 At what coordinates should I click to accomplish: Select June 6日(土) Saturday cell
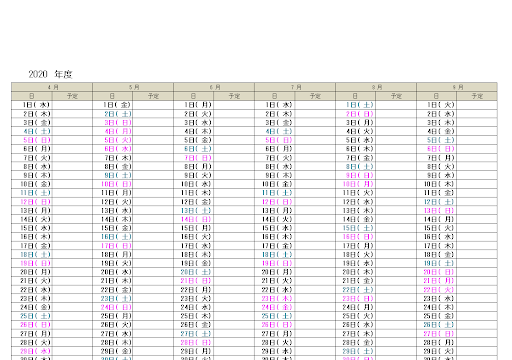[194, 149]
